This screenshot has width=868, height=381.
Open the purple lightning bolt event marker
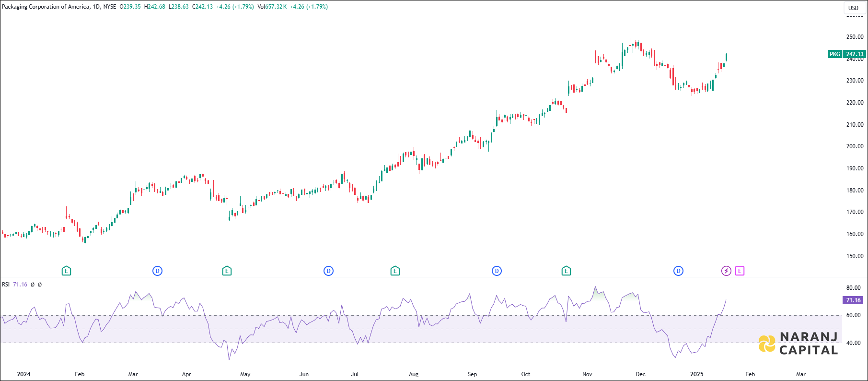[726, 271]
